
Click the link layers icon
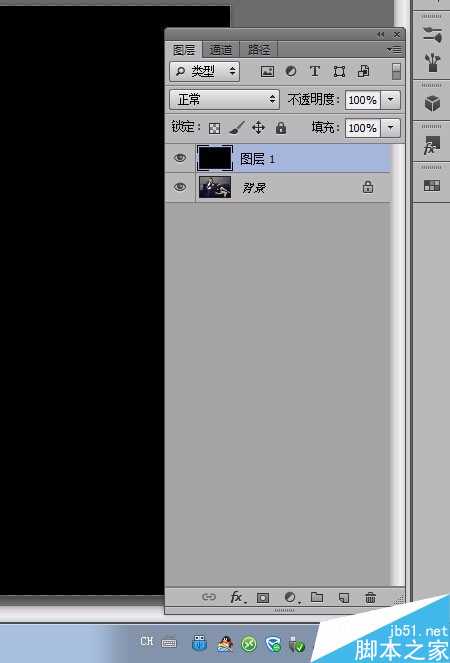pos(209,597)
